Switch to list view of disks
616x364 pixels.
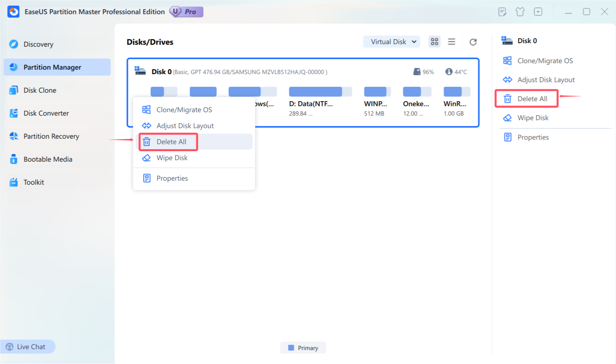click(x=452, y=42)
